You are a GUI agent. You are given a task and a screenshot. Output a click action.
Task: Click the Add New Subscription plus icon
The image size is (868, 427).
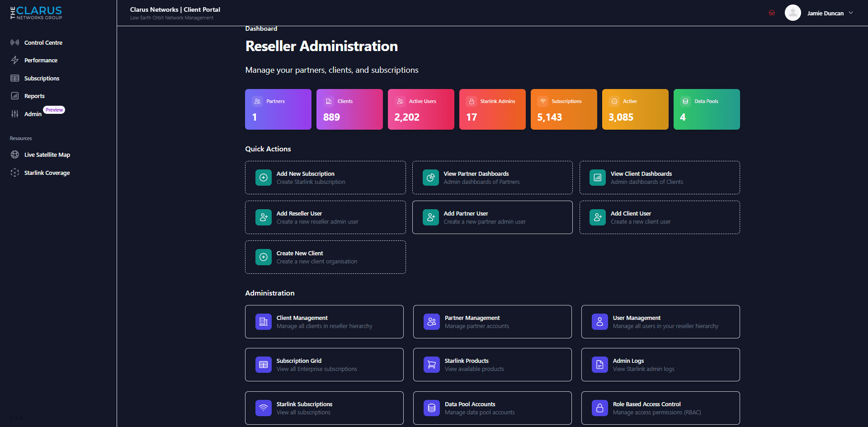(264, 178)
